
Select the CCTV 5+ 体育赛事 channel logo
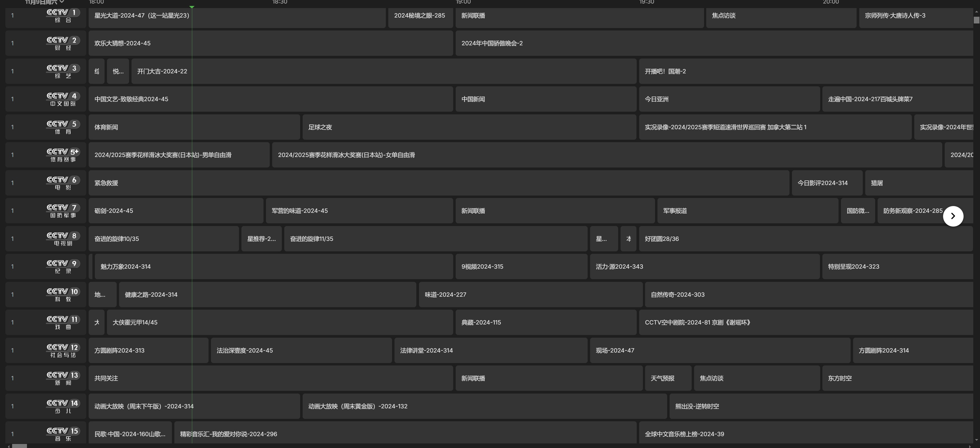pos(63,155)
